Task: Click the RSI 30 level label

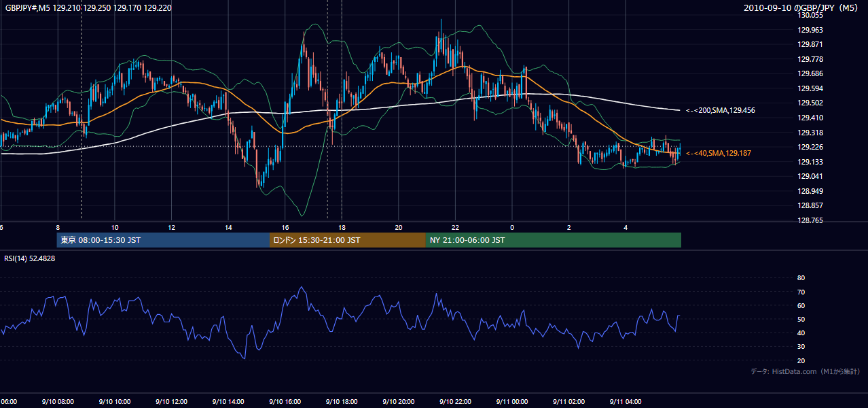Action: pos(801,347)
